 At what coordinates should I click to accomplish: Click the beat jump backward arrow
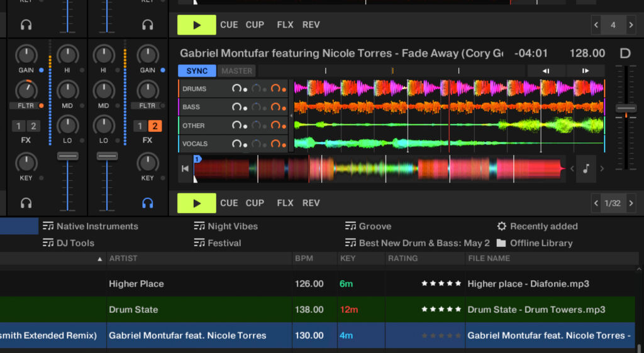coord(546,71)
